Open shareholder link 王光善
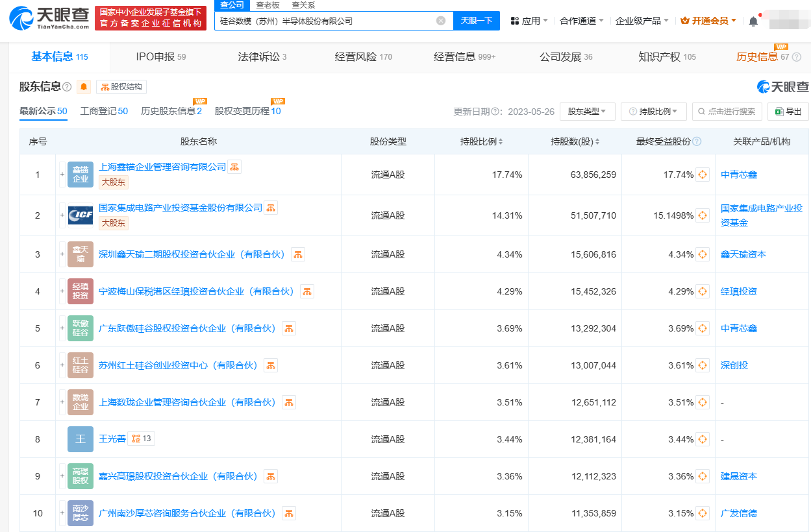The width and height of the screenshot is (811, 532). tap(112, 439)
